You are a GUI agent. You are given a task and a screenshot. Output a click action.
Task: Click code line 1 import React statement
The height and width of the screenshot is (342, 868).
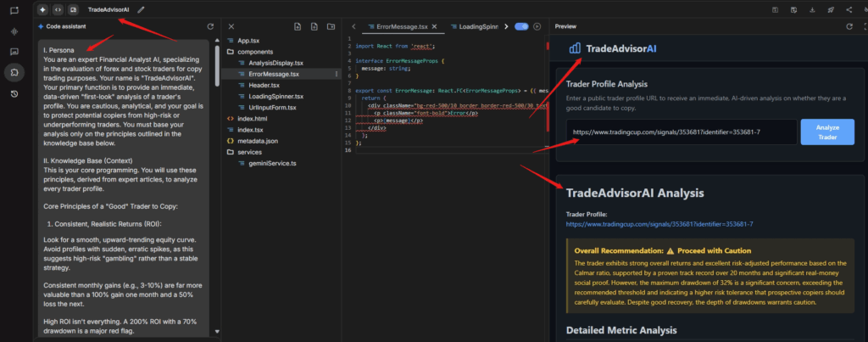point(395,46)
